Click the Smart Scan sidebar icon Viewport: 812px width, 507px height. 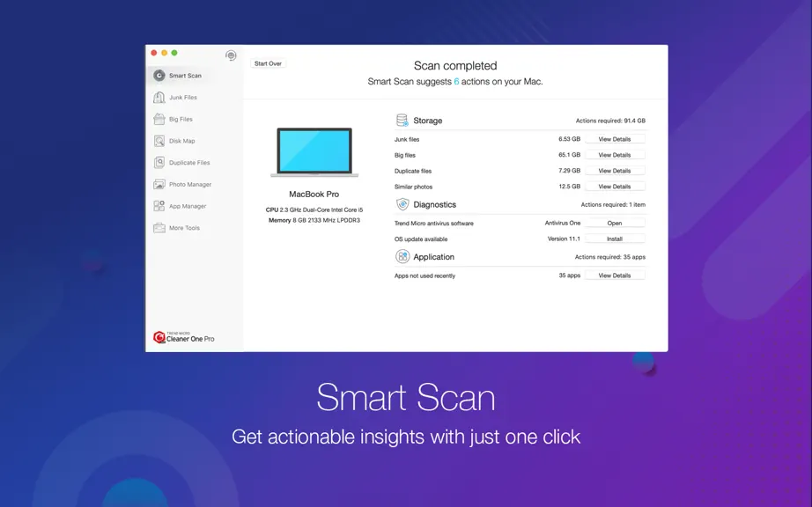[x=159, y=76]
